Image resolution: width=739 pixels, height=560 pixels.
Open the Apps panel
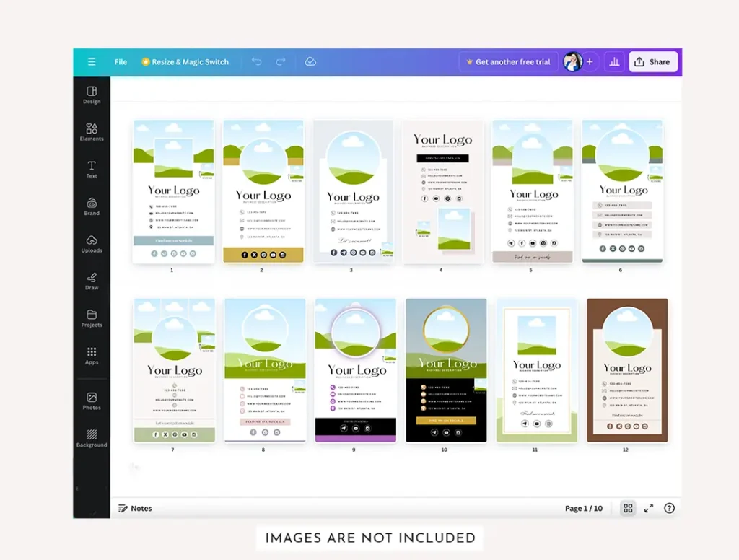pyautogui.click(x=92, y=356)
